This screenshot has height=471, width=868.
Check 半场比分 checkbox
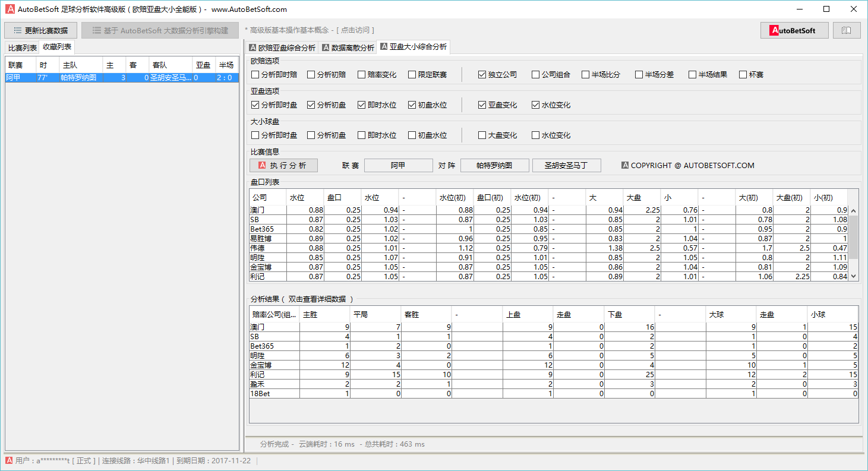click(601, 75)
